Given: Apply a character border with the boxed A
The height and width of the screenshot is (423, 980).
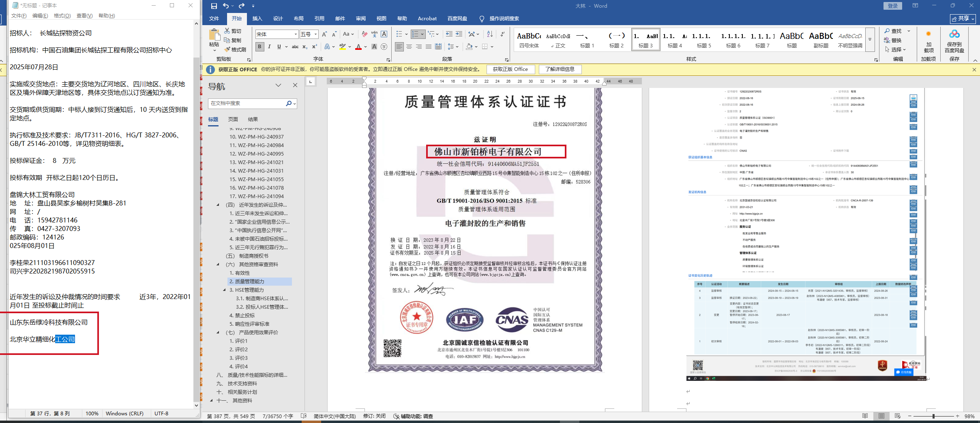Looking at the screenshot, I should [384, 34].
